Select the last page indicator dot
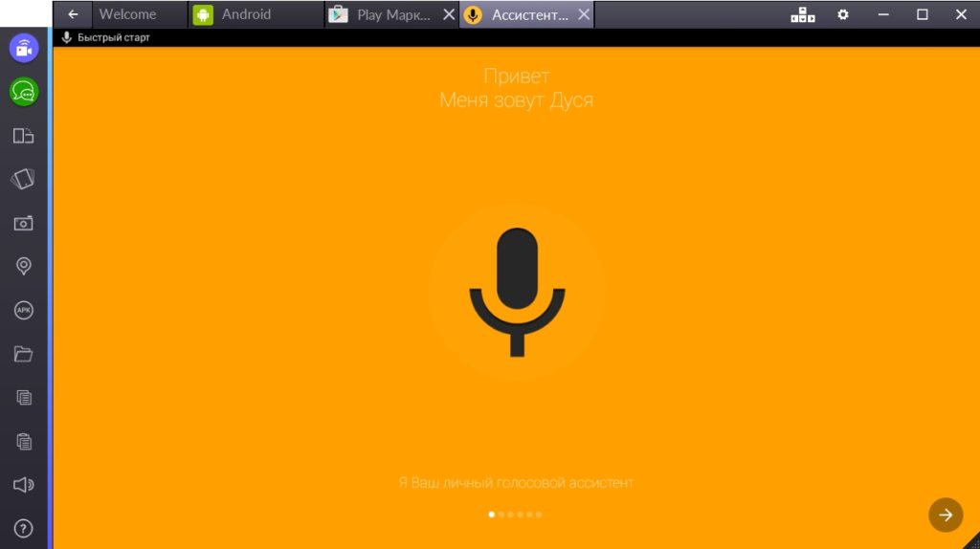Viewport: 980px width, 549px height. (x=539, y=515)
